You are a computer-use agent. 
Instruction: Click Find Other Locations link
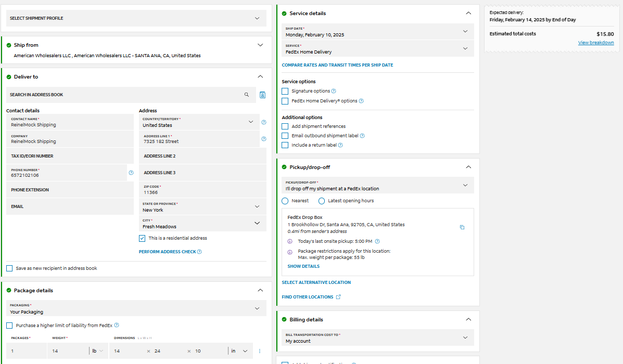pyautogui.click(x=308, y=297)
